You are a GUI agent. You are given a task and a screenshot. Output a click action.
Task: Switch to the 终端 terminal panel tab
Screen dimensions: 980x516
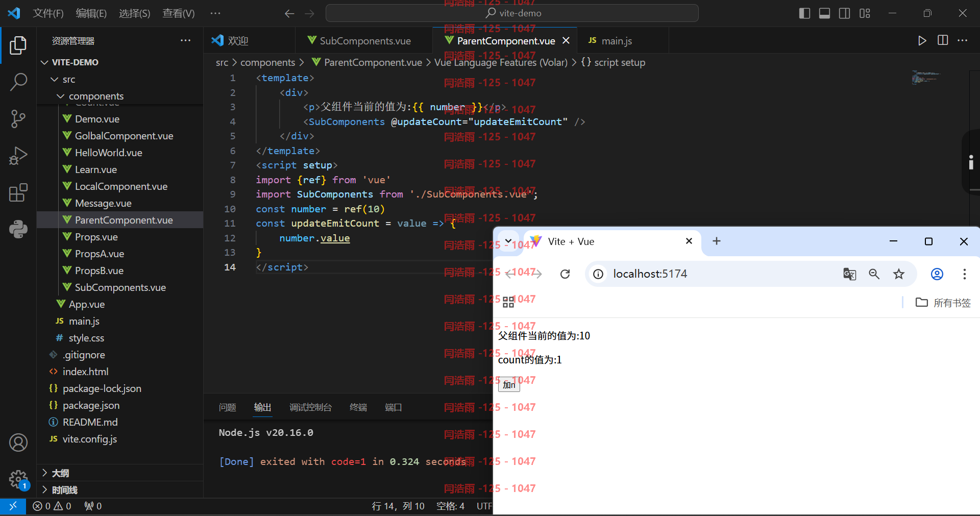tap(358, 407)
